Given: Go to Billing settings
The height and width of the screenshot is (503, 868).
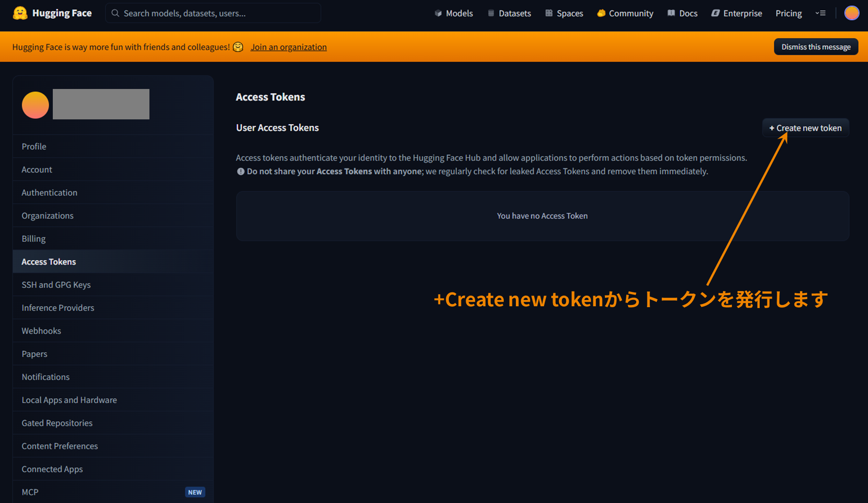Looking at the screenshot, I should tap(34, 239).
